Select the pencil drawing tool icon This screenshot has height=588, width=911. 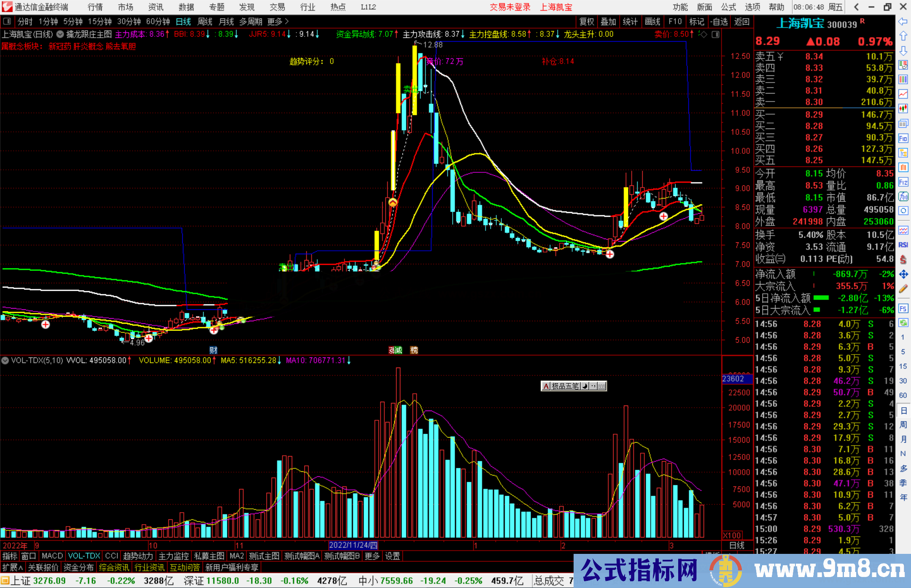[x=903, y=289]
